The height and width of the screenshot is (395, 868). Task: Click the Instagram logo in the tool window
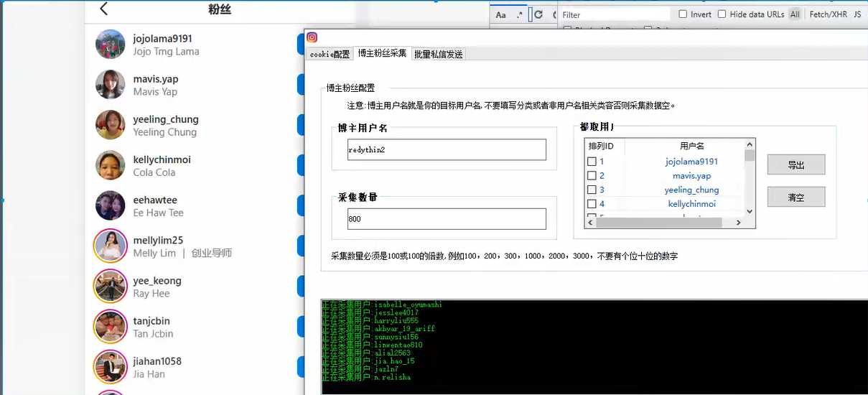(312, 37)
